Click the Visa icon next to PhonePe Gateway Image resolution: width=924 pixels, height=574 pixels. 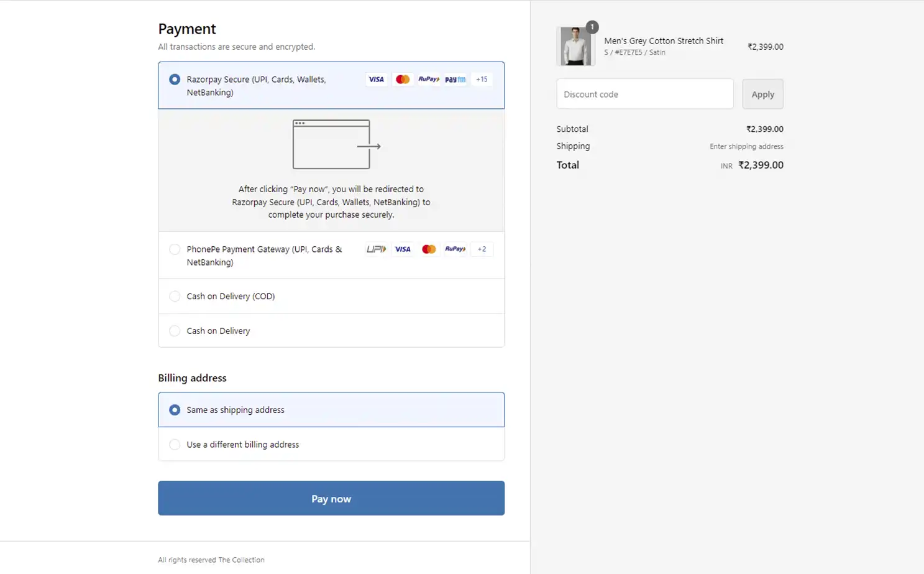coord(403,249)
